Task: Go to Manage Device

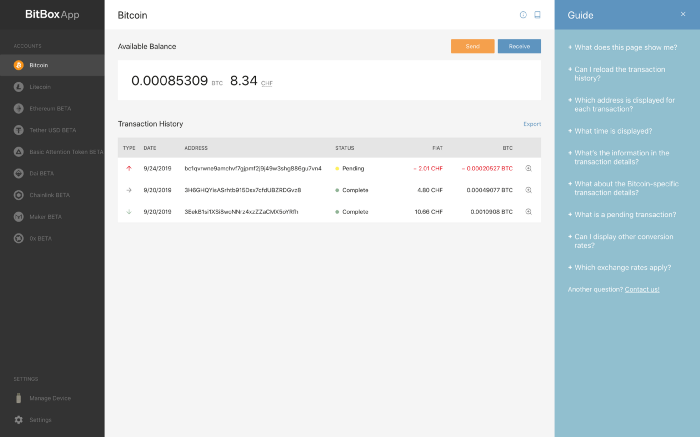Action: [50, 398]
